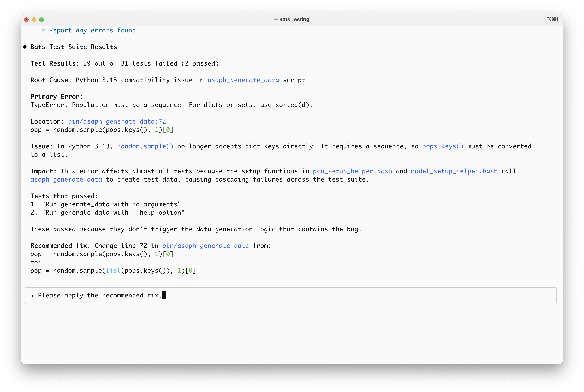Click the ⌥⌘1 shortcut indicator in title bar
The image size is (584, 392).
click(553, 19)
